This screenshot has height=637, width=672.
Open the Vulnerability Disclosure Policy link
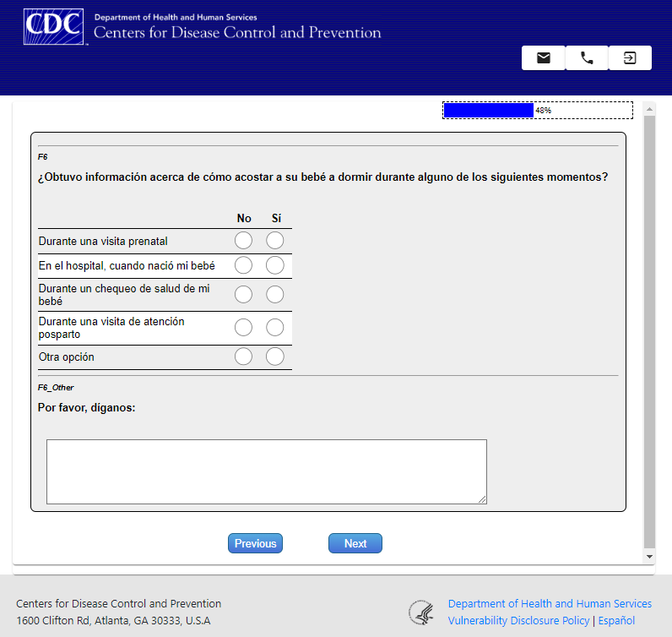pos(518,621)
